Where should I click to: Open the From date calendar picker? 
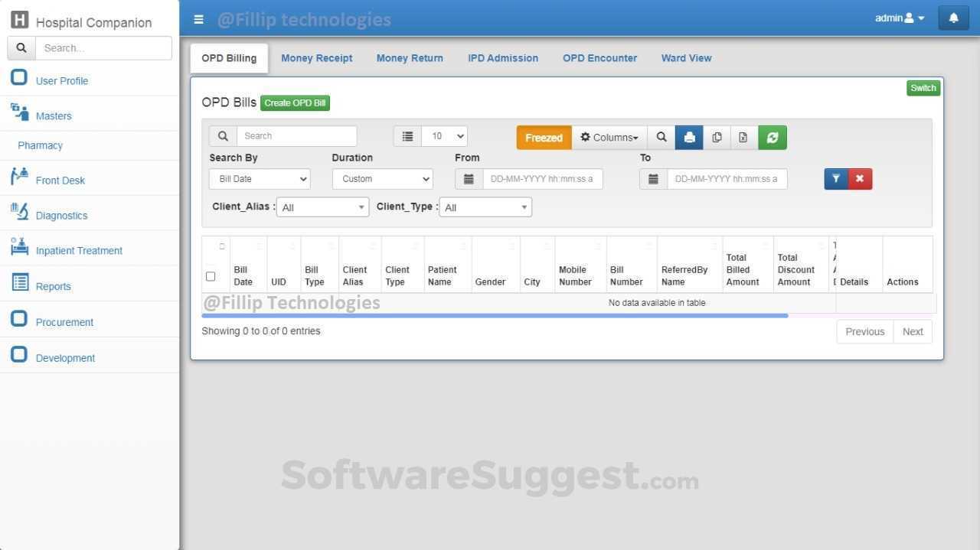469,178
